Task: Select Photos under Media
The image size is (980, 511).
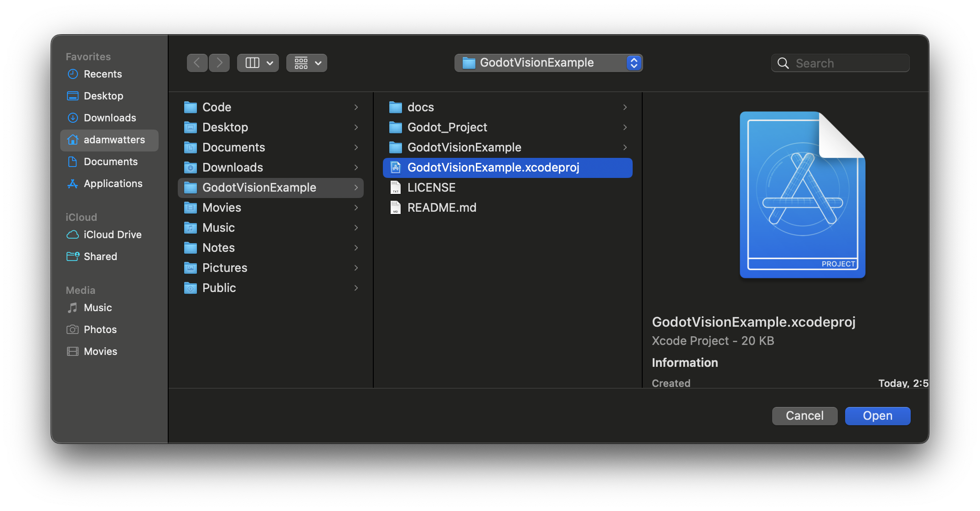Action: (x=99, y=329)
